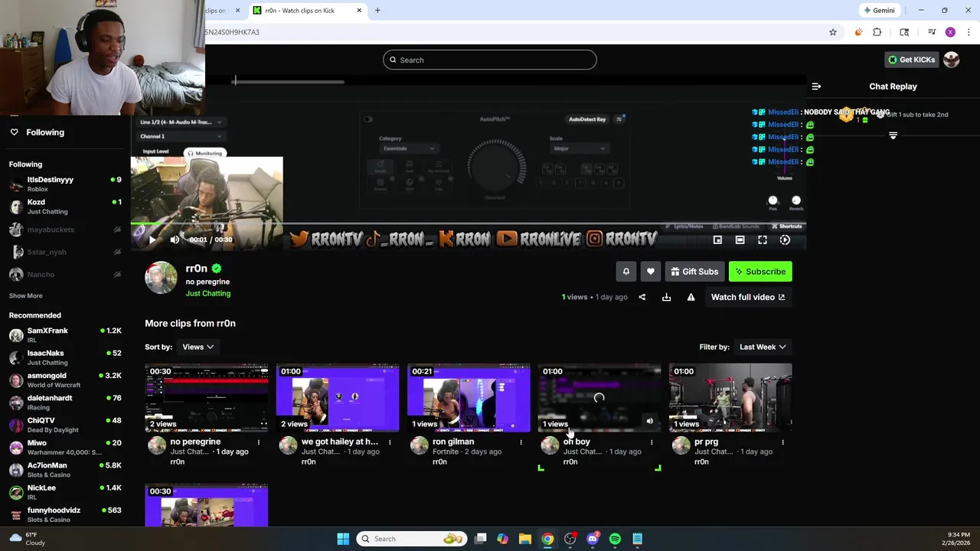Open options menu for 'ron gilman' clip
This screenshot has height=551, width=980.
tap(521, 442)
